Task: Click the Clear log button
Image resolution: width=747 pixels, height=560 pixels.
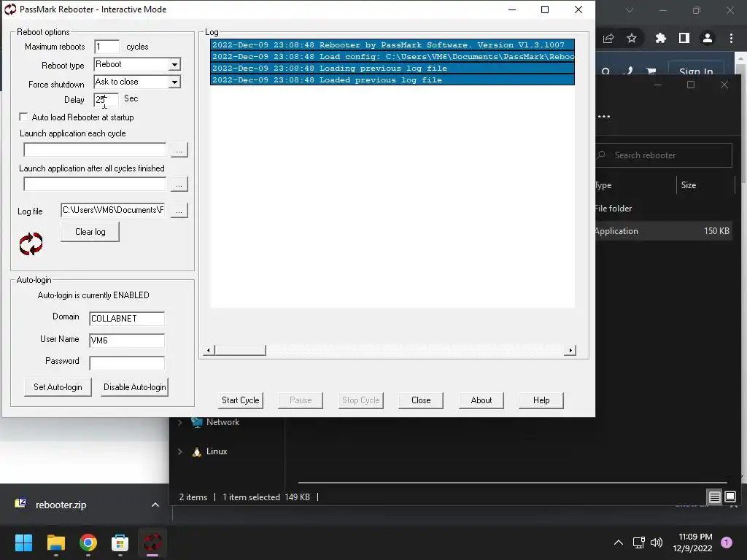Action: click(90, 232)
